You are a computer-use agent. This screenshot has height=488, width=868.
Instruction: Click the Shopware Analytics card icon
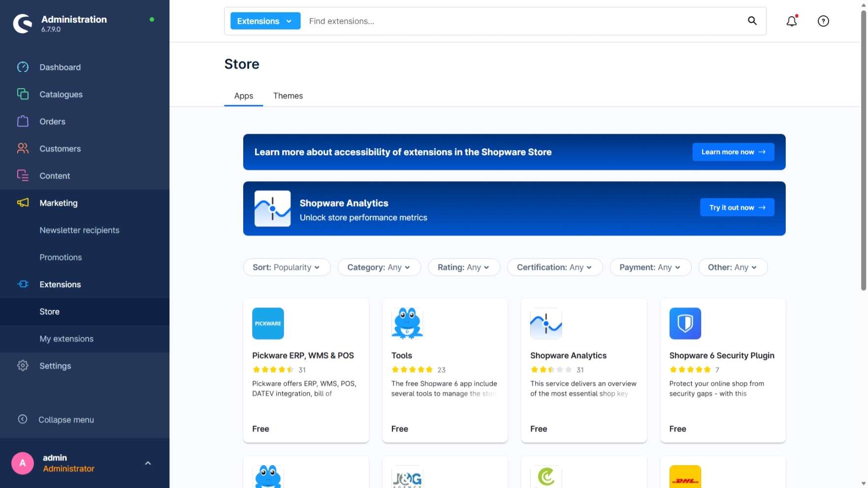[546, 324]
